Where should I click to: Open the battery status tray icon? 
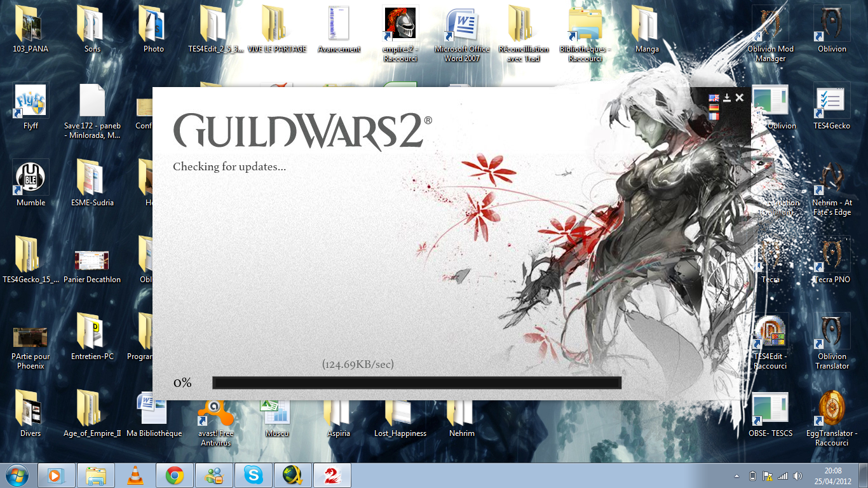point(753,475)
